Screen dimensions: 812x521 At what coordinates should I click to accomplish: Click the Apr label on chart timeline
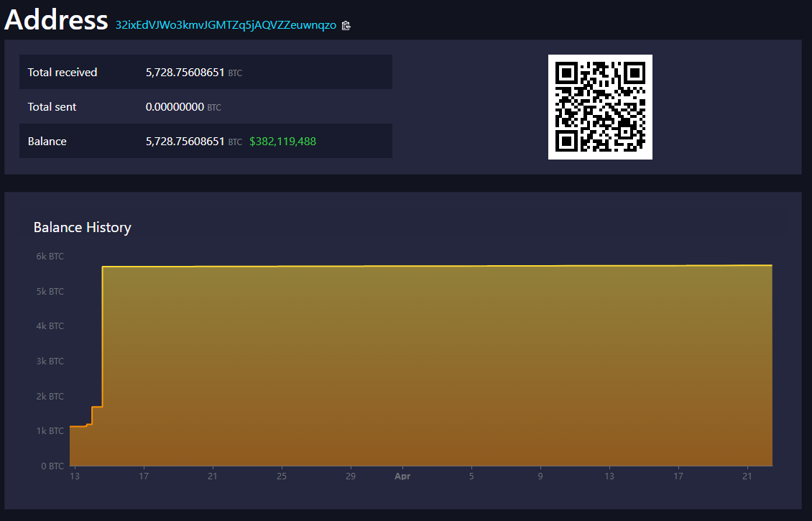point(402,476)
